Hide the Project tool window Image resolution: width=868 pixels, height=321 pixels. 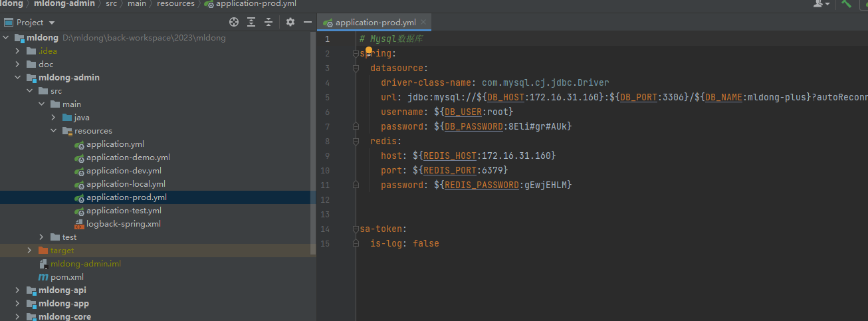(x=307, y=22)
